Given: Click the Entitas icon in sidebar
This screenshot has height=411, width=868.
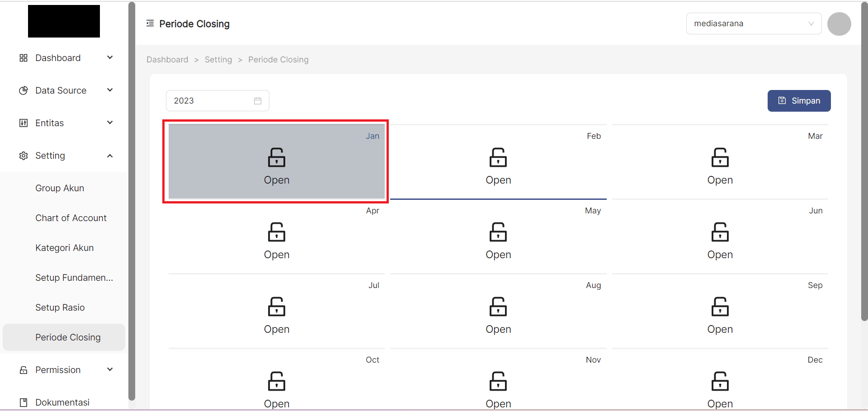Looking at the screenshot, I should 24,123.
